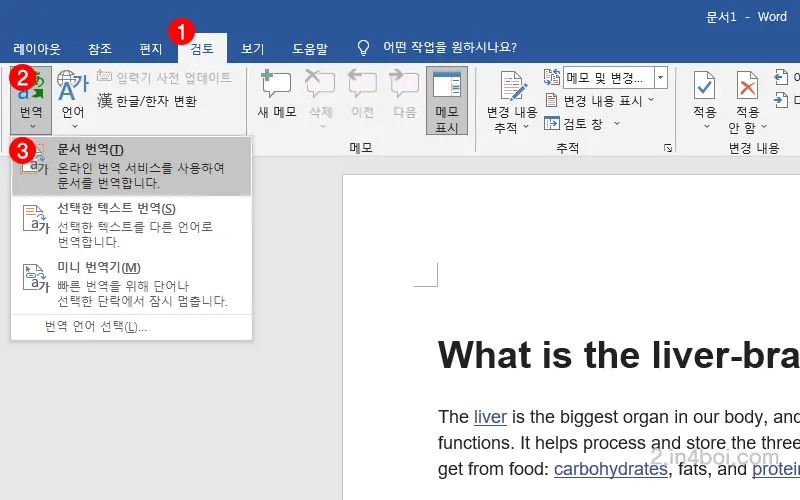The image size is (800, 500).
Task: Click 적용 (Accept) change icon
Action: click(x=705, y=86)
